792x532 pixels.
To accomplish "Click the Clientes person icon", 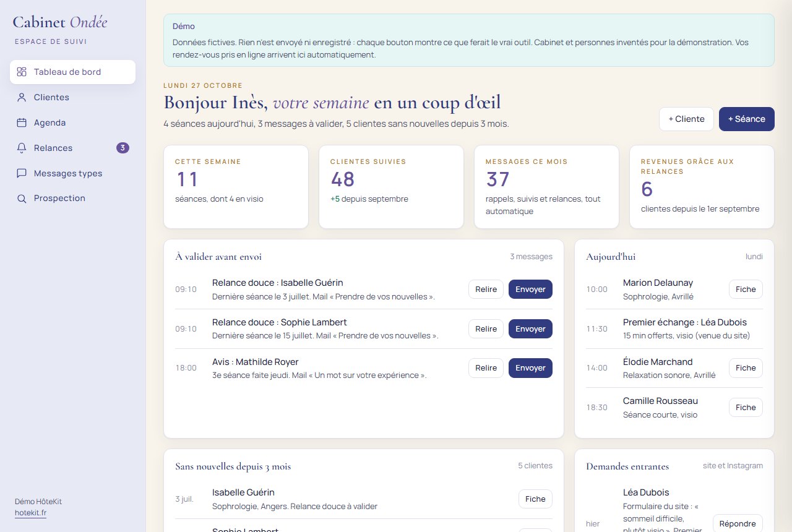I will point(22,97).
